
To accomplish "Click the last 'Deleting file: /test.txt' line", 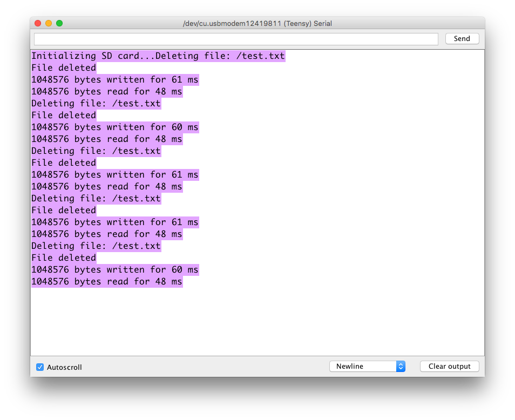I will pos(96,246).
